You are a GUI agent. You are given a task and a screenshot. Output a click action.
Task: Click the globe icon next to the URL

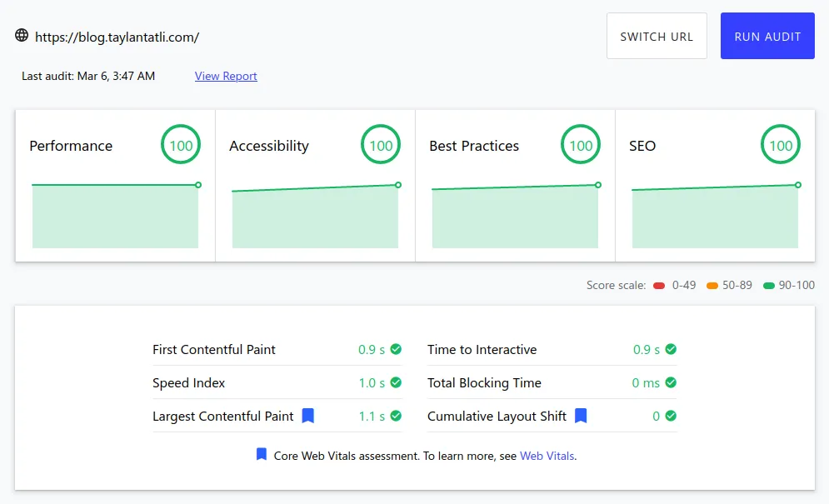21,36
